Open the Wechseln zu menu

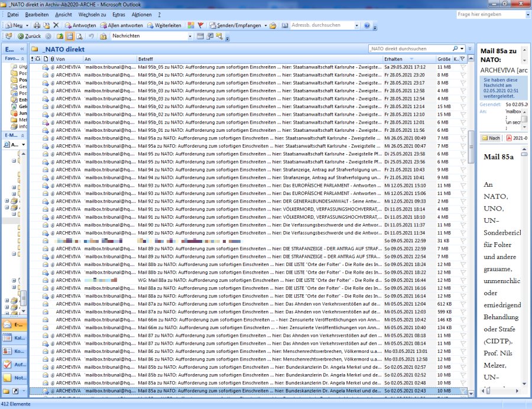pyautogui.click(x=92, y=15)
